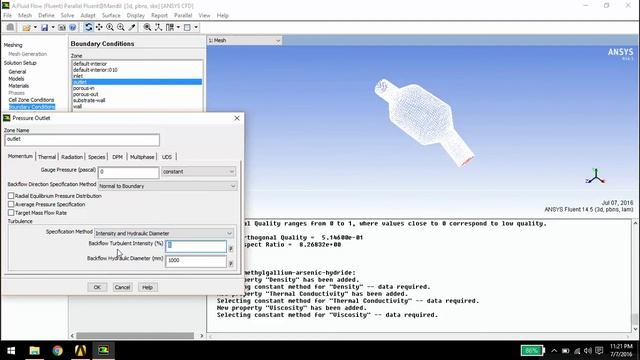Viewport: 640px width, 360px height.
Task: Select substrate-wall zone in list
Action: point(137,100)
